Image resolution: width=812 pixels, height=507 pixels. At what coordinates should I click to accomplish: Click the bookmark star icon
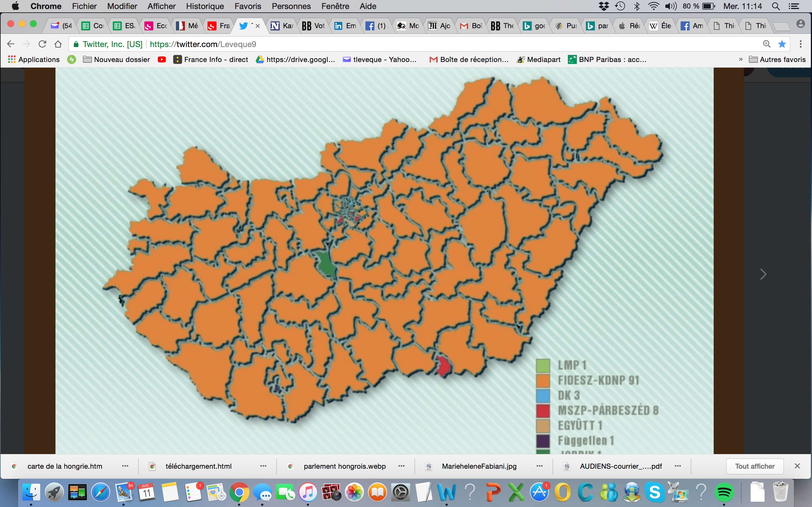click(x=782, y=44)
